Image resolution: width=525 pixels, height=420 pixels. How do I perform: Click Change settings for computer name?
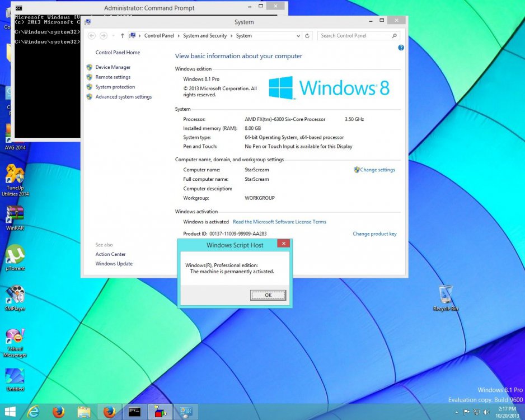377,170
